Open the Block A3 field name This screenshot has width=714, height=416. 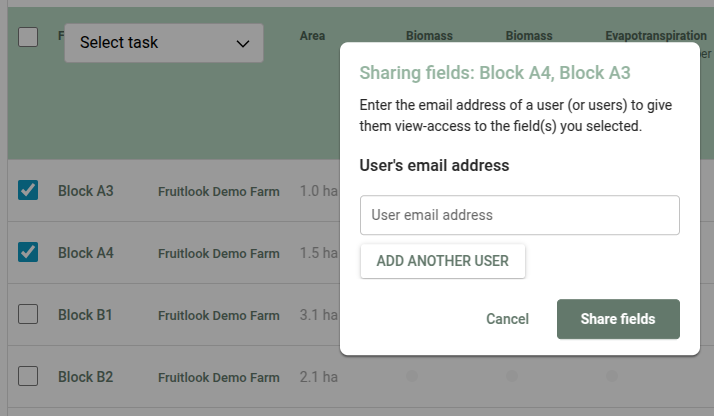coord(86,190)
